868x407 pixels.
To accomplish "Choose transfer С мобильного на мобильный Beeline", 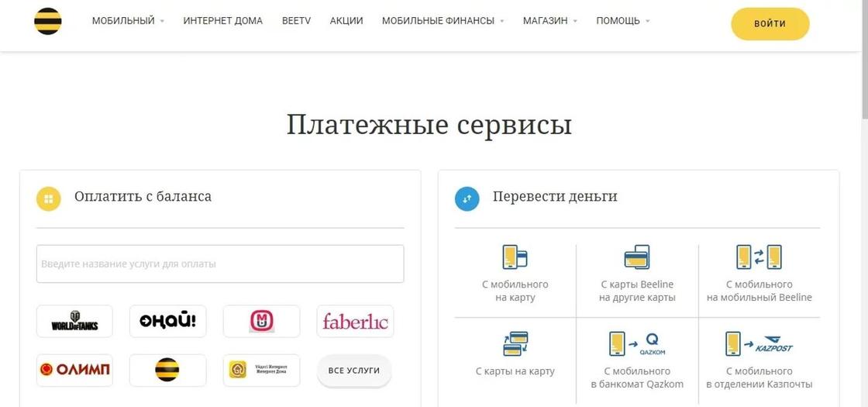I will [x=759, y=274].
